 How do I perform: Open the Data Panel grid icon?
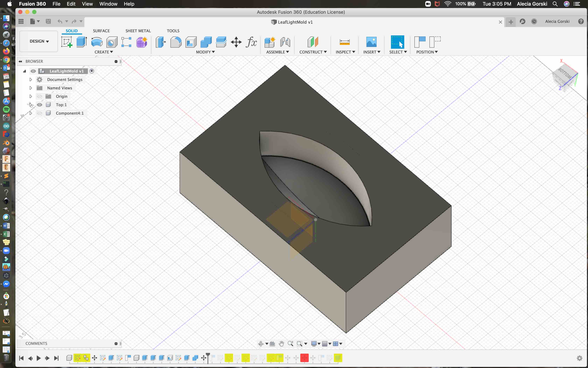[x=21, y=21]
